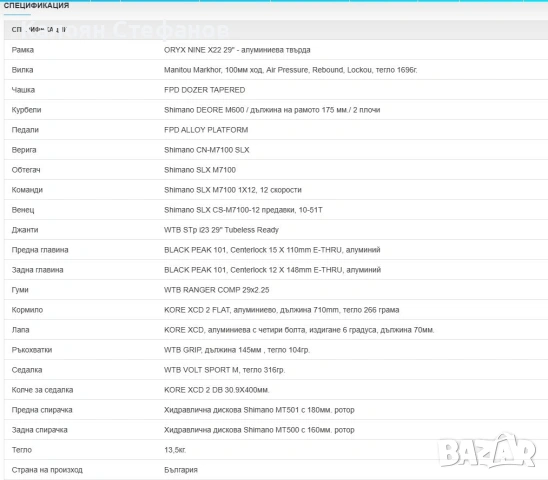548x480 pixels.
Task: Click front brake Shimano MT501 value
Action: point(259,410)
